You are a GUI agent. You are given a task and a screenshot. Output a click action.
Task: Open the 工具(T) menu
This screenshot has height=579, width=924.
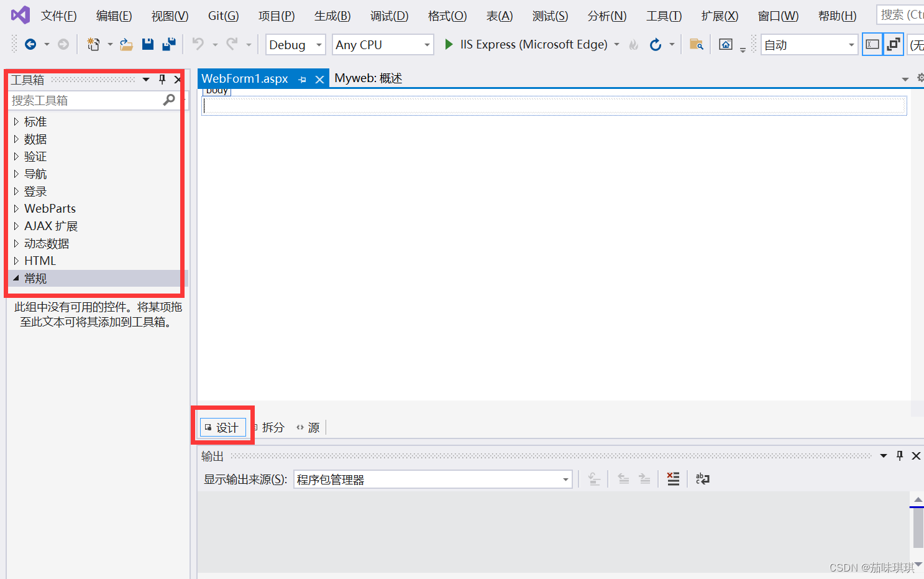point(664,16)
